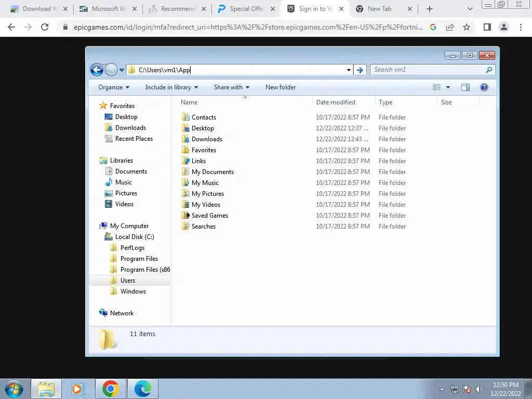Screen dimensions: 532x399
Task: Click Explorer's greyed forward navigation button
Action: 111,70
